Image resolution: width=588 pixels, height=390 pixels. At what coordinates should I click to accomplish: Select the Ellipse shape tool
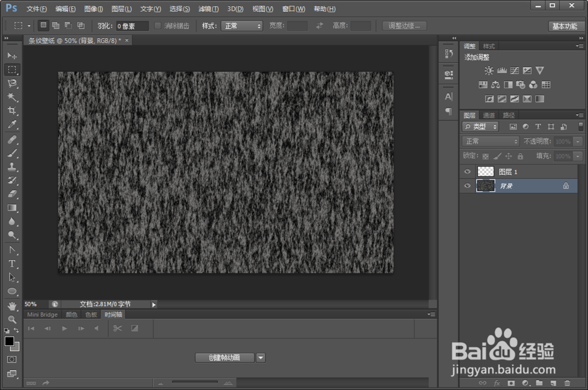click(12, 291)
